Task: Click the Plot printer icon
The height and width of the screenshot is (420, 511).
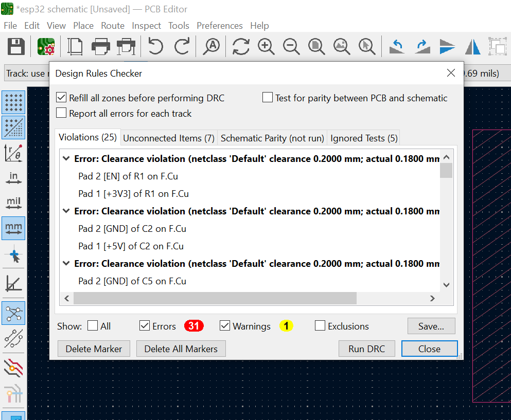Action: (x=126, y=46)
